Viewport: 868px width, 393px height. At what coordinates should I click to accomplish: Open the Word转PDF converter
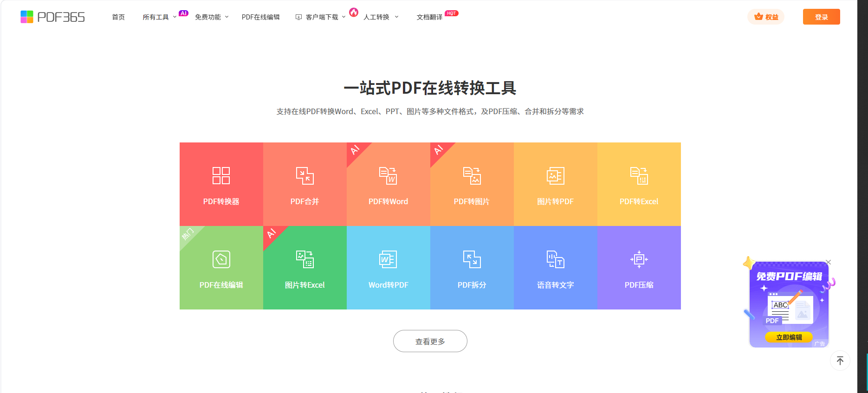(x=388, y=268)
